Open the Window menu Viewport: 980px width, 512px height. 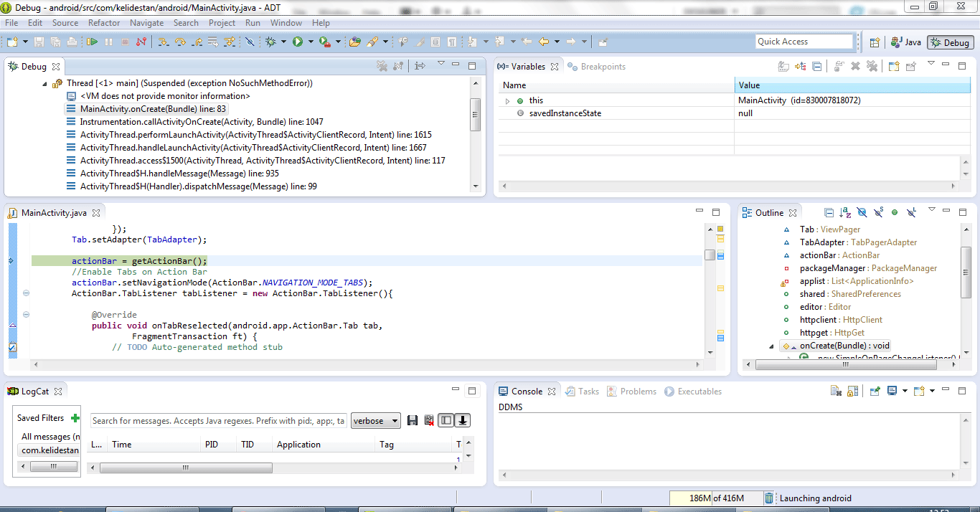pyautogui.click(x=286, y=23)
